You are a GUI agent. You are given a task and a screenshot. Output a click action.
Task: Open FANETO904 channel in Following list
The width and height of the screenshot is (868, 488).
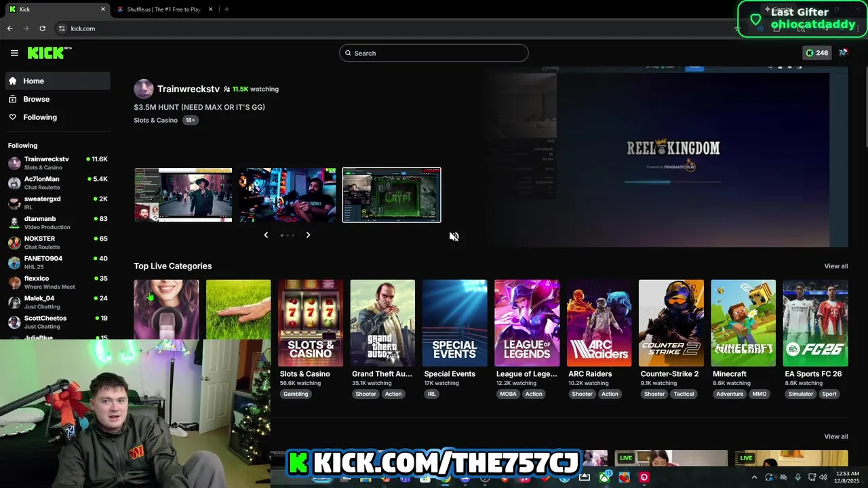click(58, 262)
